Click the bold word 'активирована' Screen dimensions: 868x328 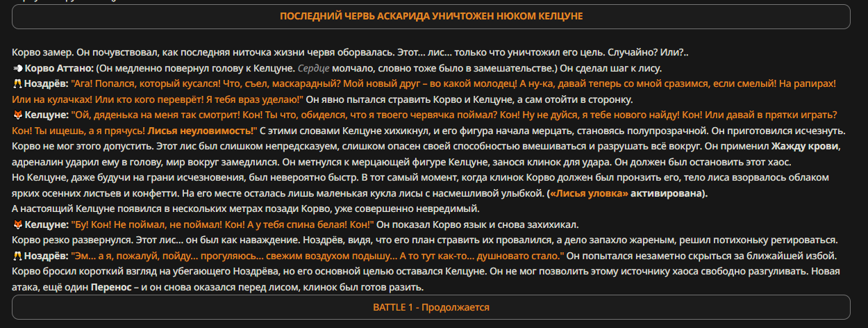(x=665, y=193)
